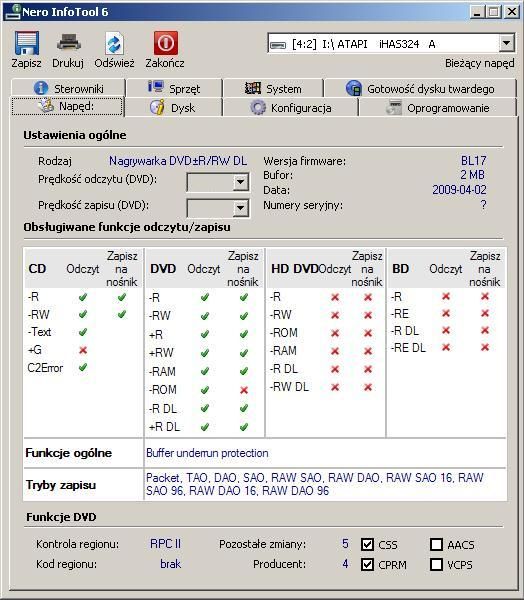This screenshot has height=600, width=524.
Task: Click the BD -RE DL write cross
Action: pyautogui.click(x=485, y=347)
